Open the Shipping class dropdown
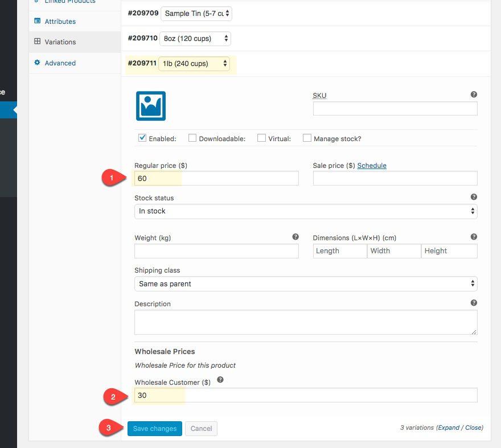The image size is (501, 448). click(x=306, y=283)
